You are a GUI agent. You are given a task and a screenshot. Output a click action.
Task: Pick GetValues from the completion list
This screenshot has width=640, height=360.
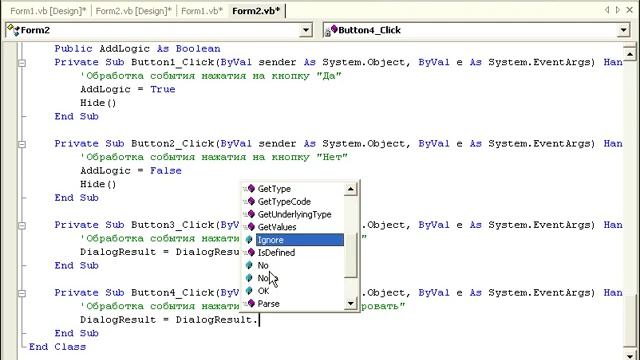coord(277,227)
